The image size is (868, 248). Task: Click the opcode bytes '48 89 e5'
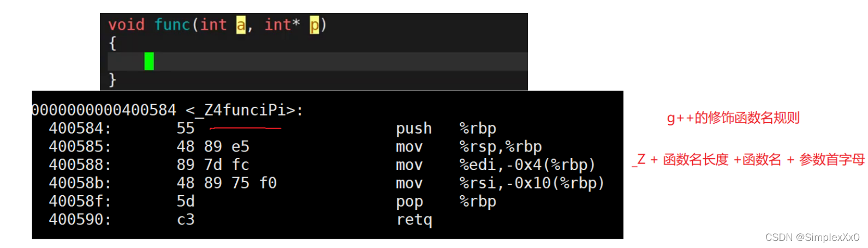click(213, 147)
